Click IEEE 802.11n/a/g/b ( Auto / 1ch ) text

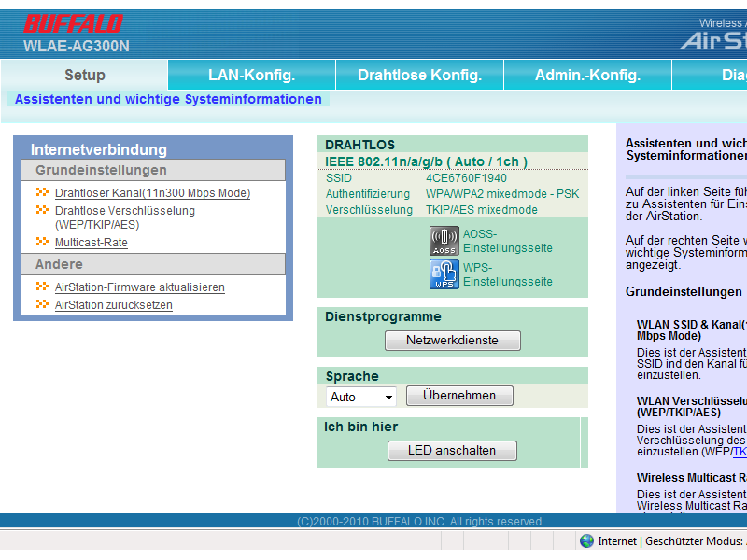click(427, 161)
